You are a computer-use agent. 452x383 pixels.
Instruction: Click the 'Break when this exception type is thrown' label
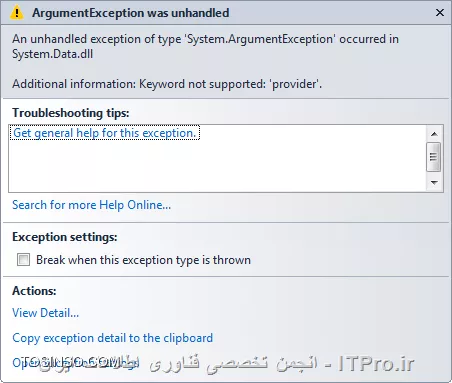tap(143, 260)
